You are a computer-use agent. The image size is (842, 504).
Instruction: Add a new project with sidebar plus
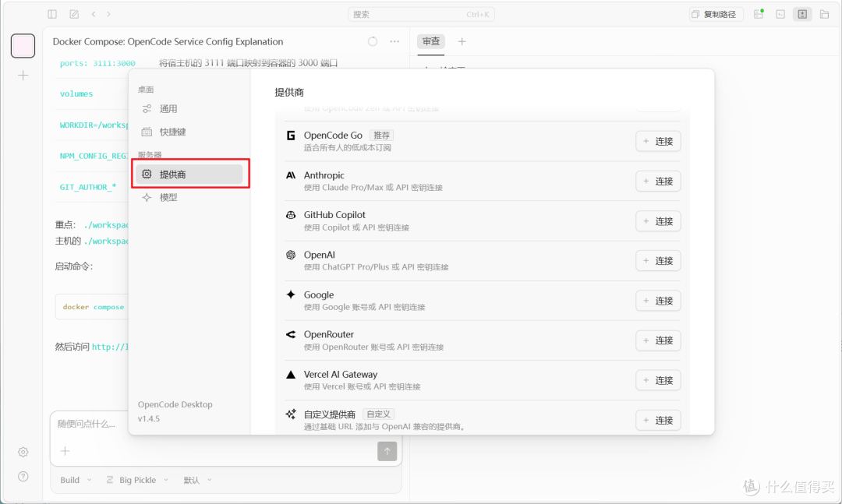[x=23, y=75]
